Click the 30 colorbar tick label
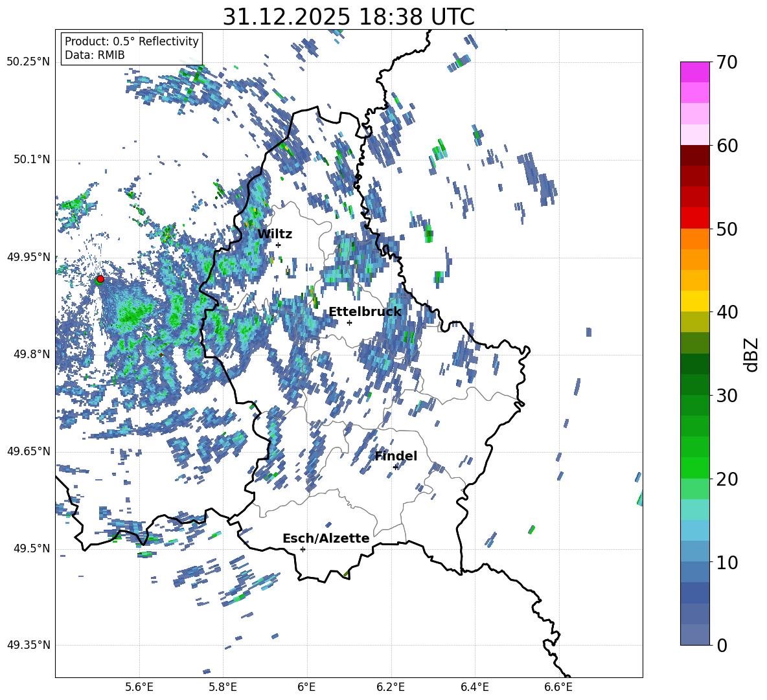The image size is (767, 700). (x=727, y=396)
